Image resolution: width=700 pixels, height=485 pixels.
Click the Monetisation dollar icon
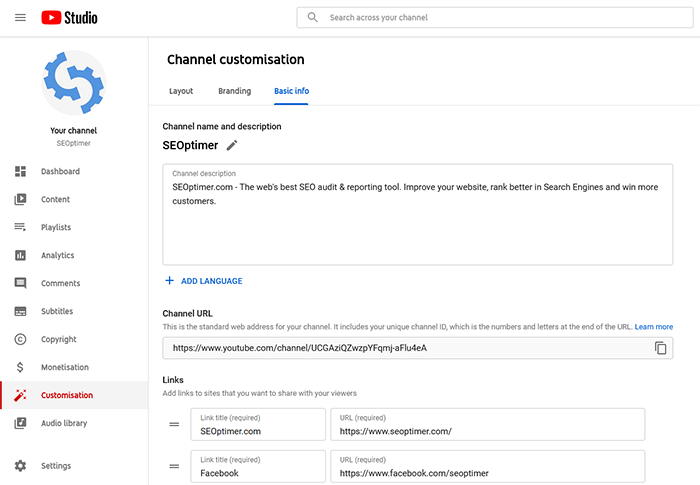(20, 367)
